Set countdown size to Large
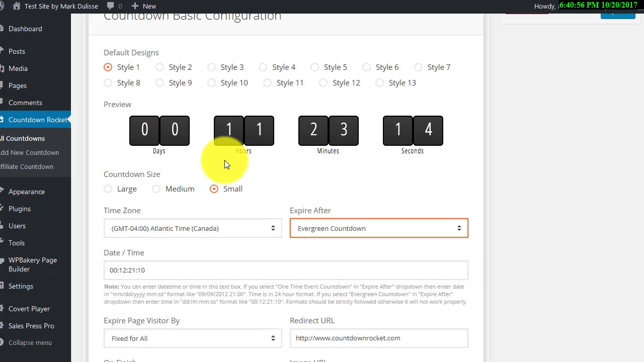 (x=108, y=189)
